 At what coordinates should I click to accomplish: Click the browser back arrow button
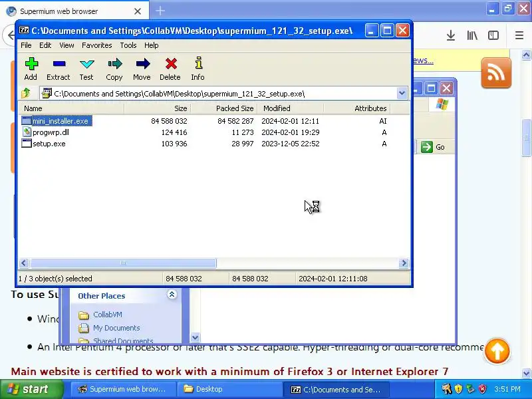(x=11, y=35)
